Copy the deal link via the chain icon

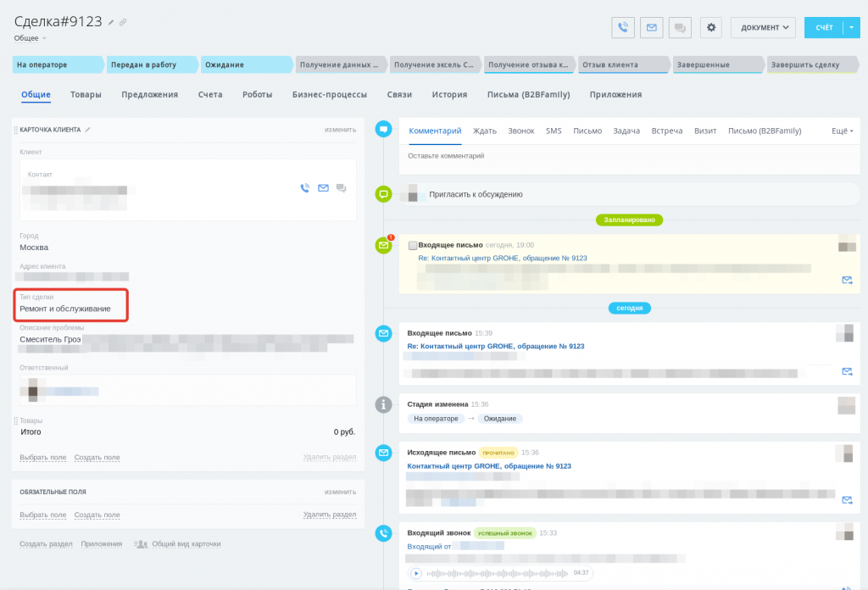pyautogui.click(x=123, y=23)
